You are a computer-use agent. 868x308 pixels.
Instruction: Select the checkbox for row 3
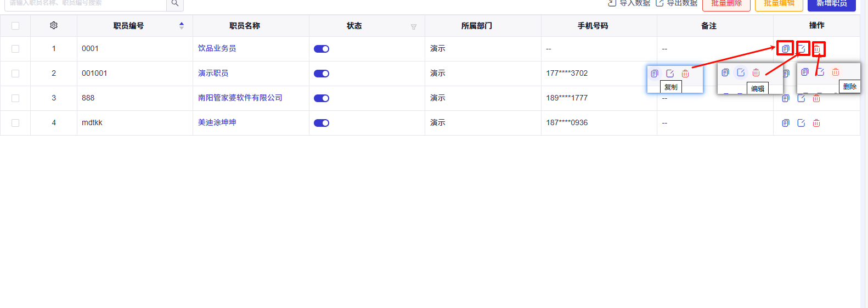(x=15, y=98)
